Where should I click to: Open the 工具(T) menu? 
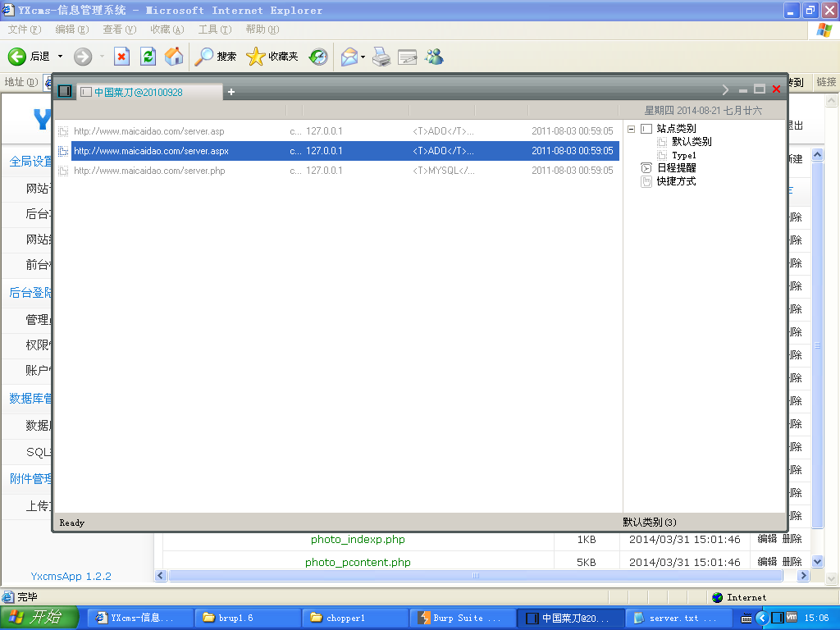click(x=215, y=30)
